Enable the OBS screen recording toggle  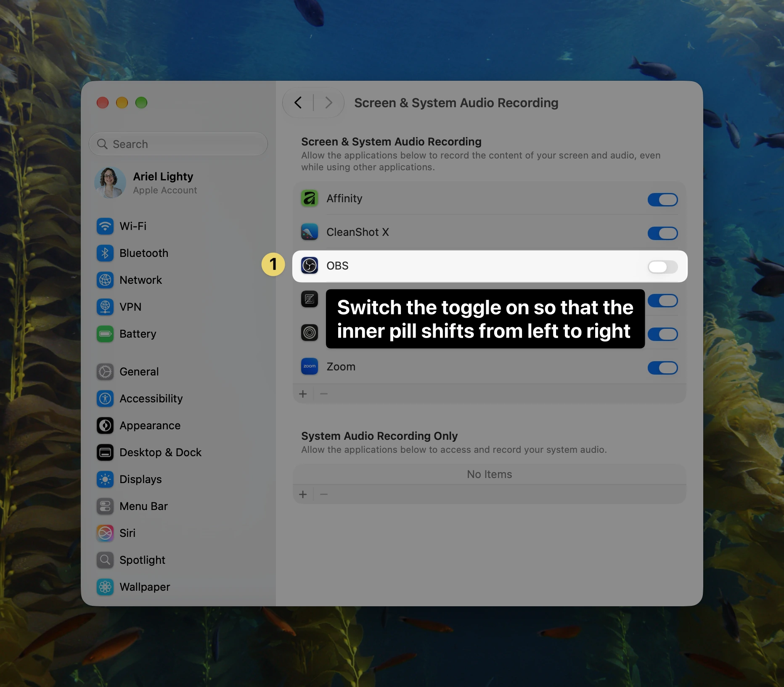pos(662,267)
